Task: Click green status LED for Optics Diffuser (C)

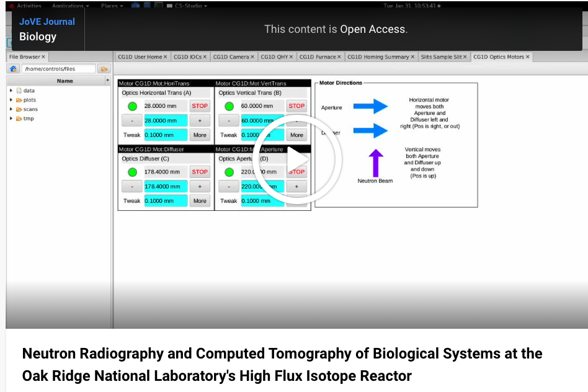Action: click(x=133, y=172)
